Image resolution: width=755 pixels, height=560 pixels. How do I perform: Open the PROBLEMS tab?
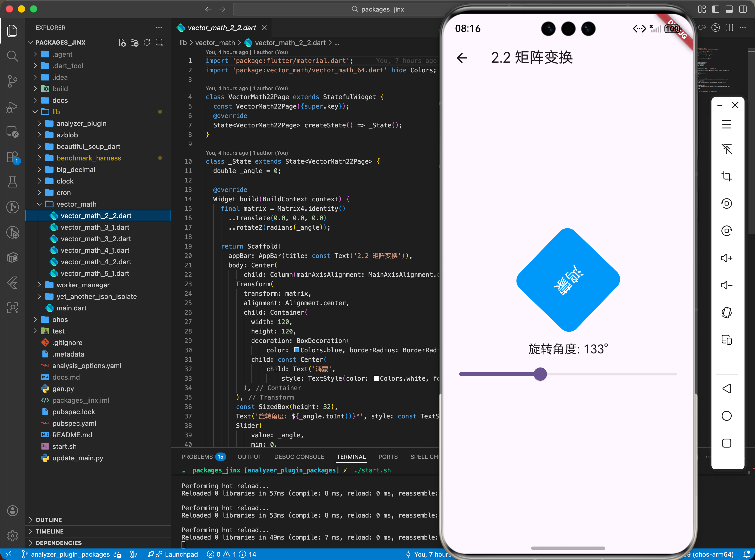197,457
